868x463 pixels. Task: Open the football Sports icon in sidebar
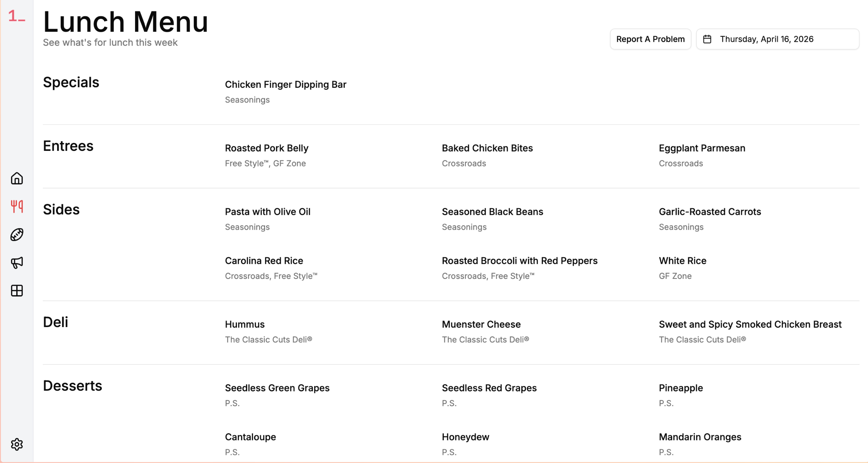point(17,235)
